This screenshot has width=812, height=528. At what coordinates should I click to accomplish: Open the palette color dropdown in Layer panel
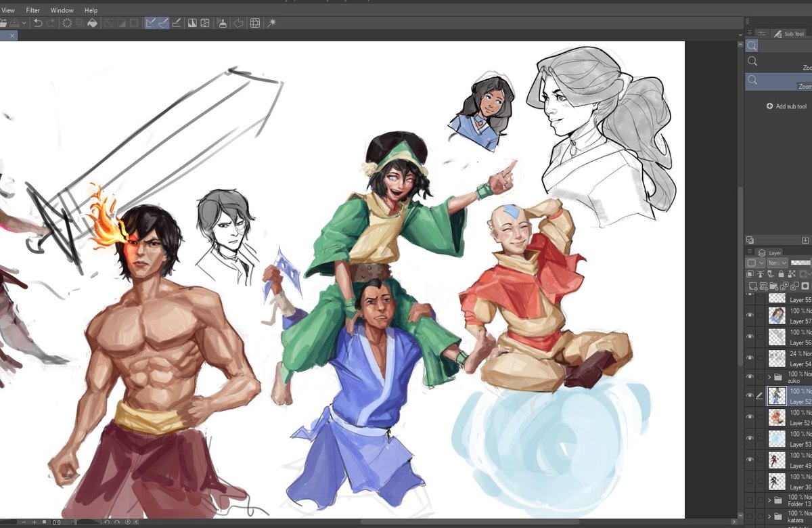coord(755,263)
